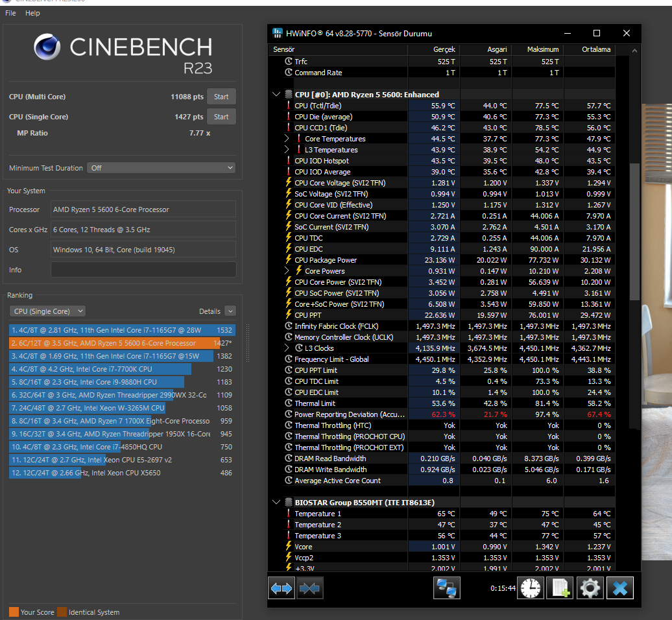Select the AMD Ryzen 5 5600 ranking row
The height and width of the screenshot is (620, 672).
tap(122, 343)
